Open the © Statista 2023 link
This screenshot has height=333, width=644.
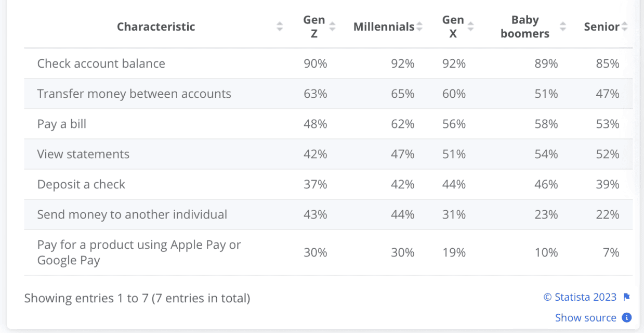(579, 297)
